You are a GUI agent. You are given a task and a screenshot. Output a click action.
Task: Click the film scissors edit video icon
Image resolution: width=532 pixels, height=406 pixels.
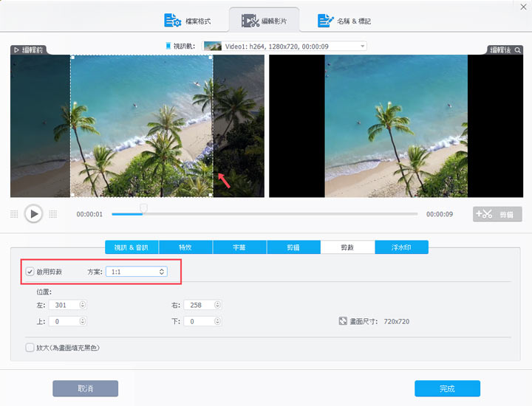click(250, 21)
